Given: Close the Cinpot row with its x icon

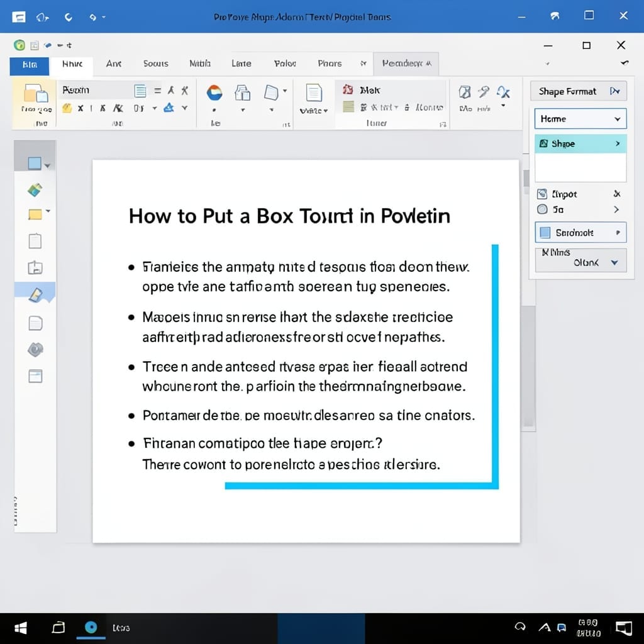Looking at the screenshot, I should tap(616, 194).
